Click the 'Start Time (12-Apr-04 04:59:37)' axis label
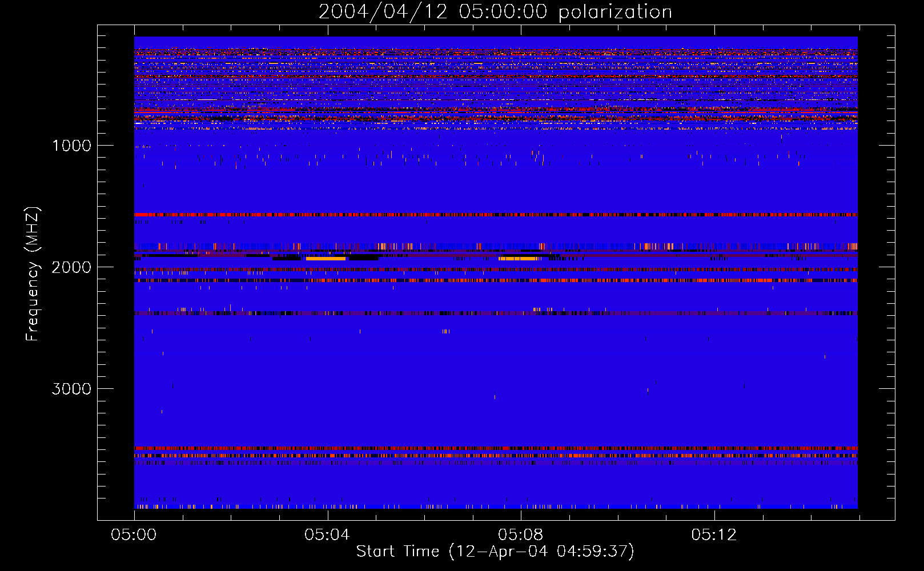924x571 pixels. [495, 552]
